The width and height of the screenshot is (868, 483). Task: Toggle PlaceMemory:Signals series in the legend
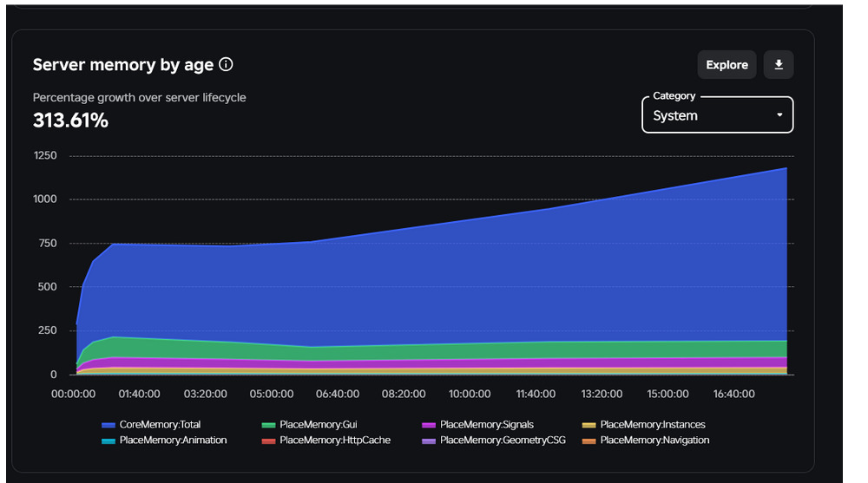[477, 424]
